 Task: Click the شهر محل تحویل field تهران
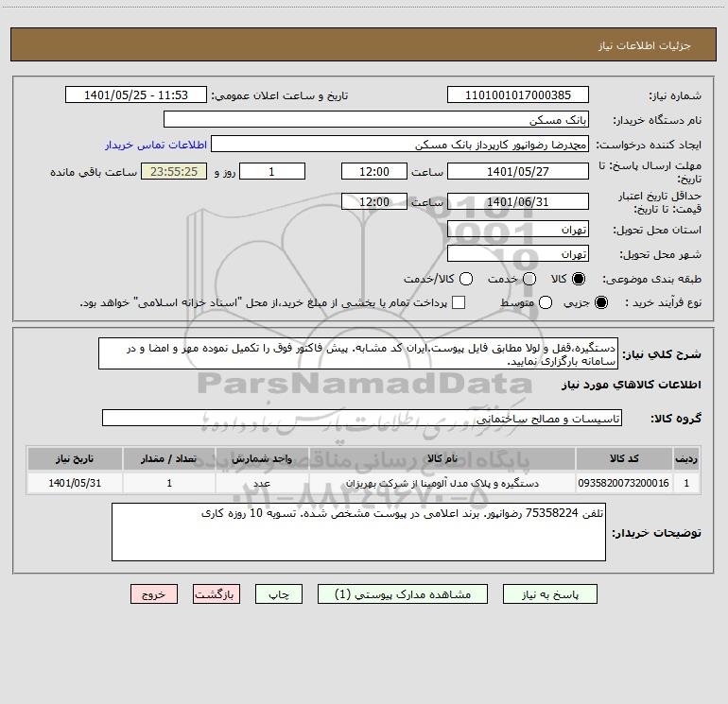[518, 253]
